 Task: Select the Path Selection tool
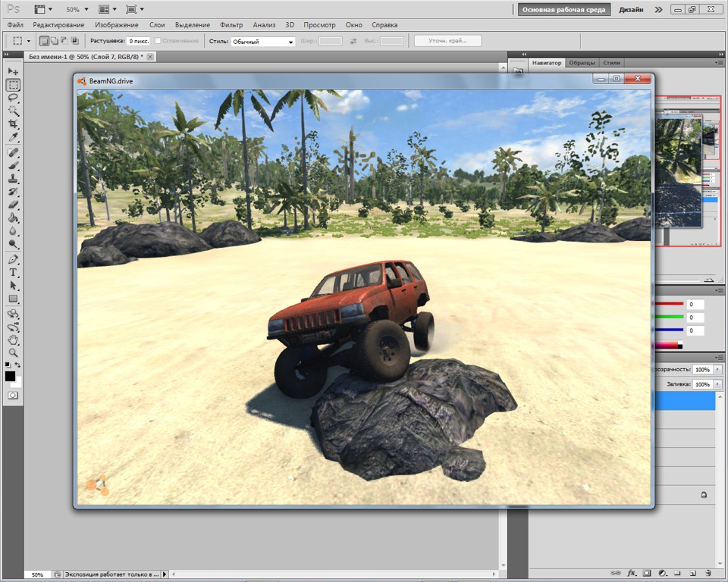[13, 286]
